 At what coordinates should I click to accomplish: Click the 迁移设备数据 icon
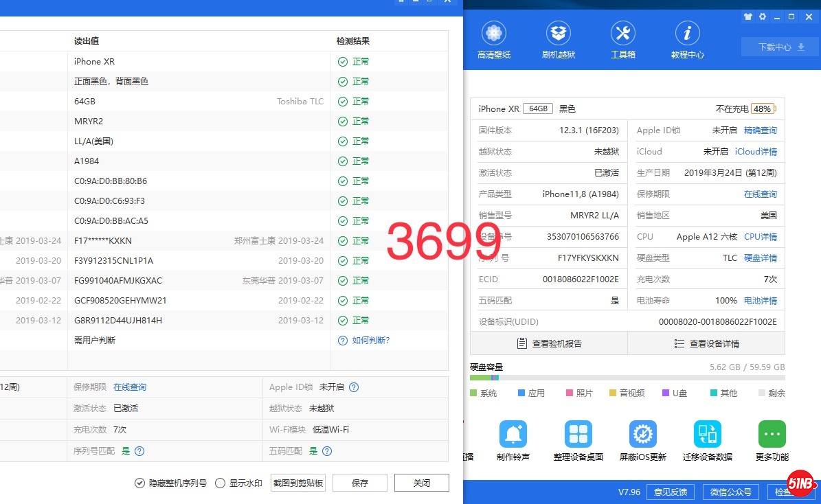click(x=707, y=435)
